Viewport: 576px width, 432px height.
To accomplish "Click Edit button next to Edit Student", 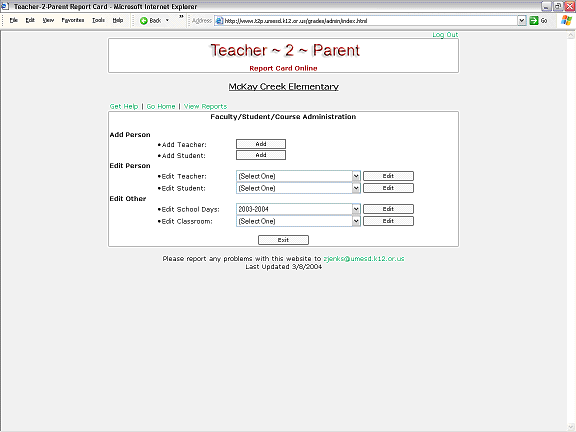I will [388, 188].
